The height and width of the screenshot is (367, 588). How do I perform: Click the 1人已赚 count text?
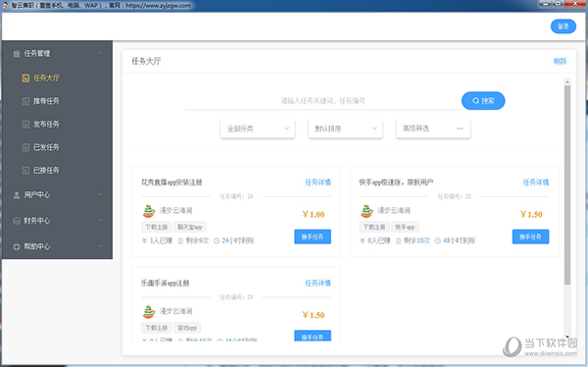pos(161,240)
